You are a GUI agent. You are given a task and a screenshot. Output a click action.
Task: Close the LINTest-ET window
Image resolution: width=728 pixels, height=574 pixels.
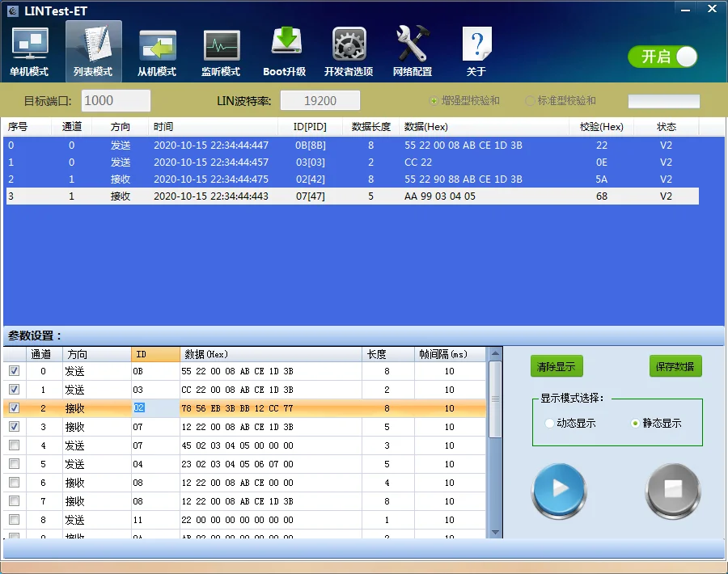point(712,9)
